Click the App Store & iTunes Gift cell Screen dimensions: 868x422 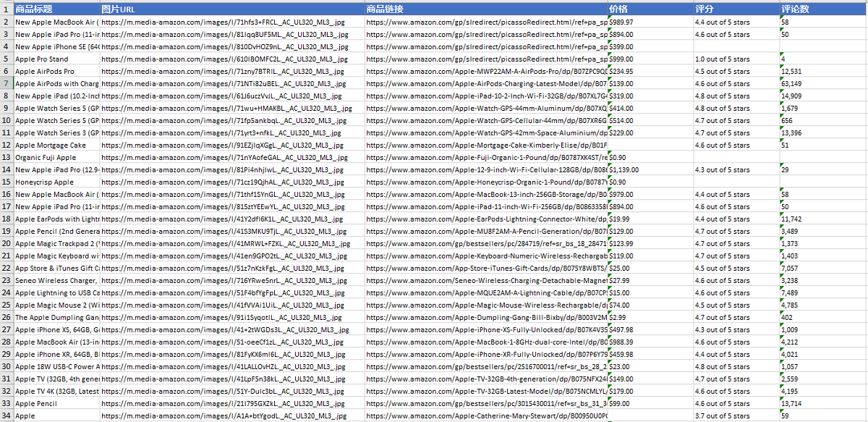tap(56, 269)
